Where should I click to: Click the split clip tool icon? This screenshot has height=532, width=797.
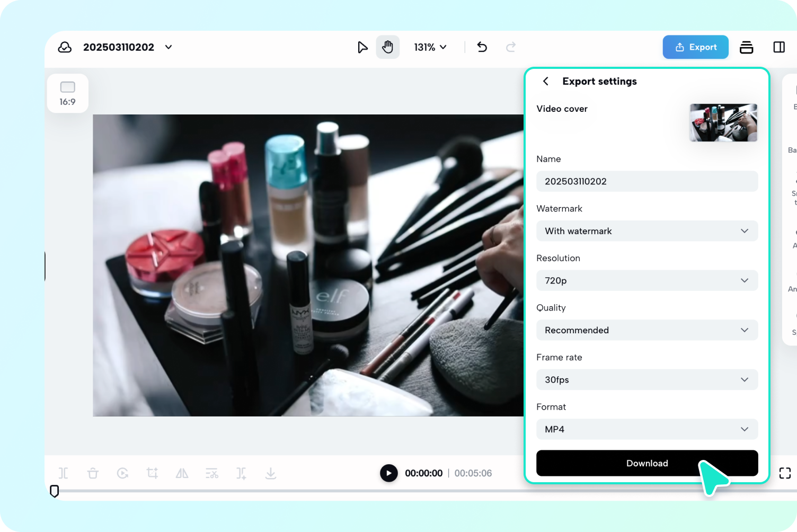pyautogui.click(x=64, y=473)
